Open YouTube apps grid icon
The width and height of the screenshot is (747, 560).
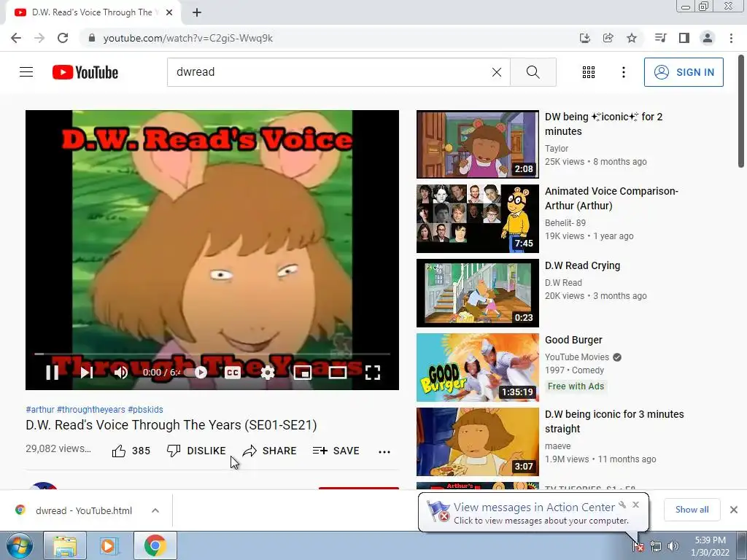589,72
